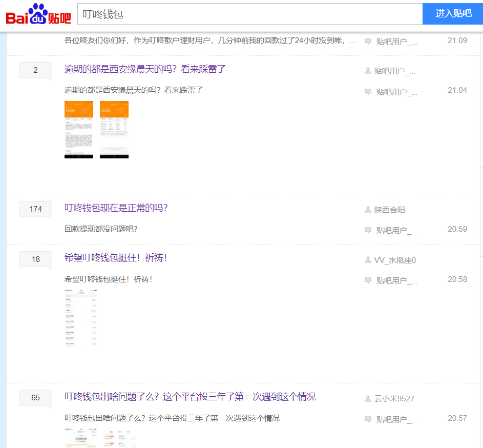The height and width of the screenshot is (448, 483).
Task: Focus the search box containing 叮咚钱包
Action: 250,14
